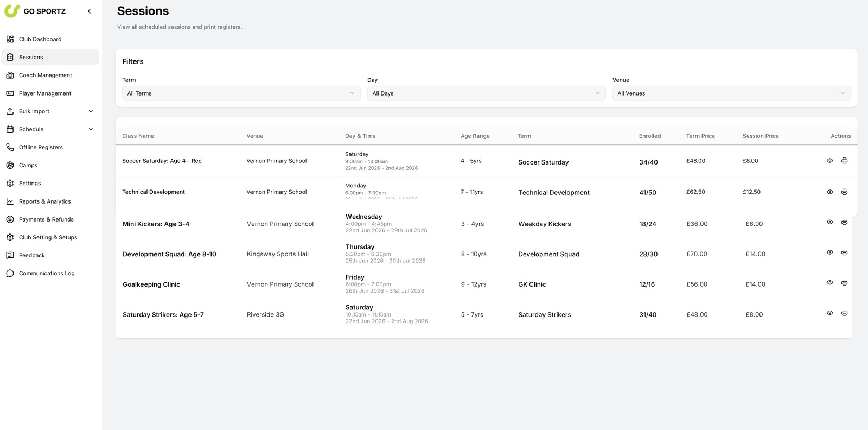The width and height of the screenshot is (868, 430).
Task: Print register for Saturday Strikers Age 5-7
Action: click(844, 313)
